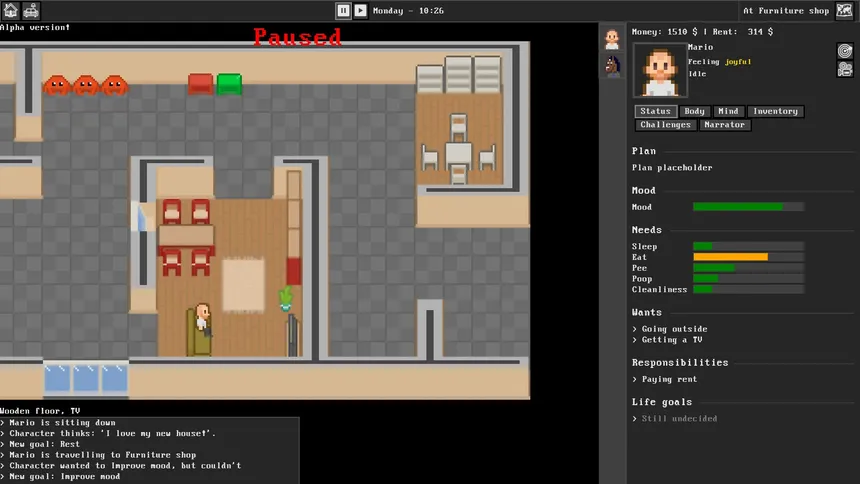The height and width of the screenshot is (484, 860).
Task: Open the Mind tab
Action: (x=728, y=111)
